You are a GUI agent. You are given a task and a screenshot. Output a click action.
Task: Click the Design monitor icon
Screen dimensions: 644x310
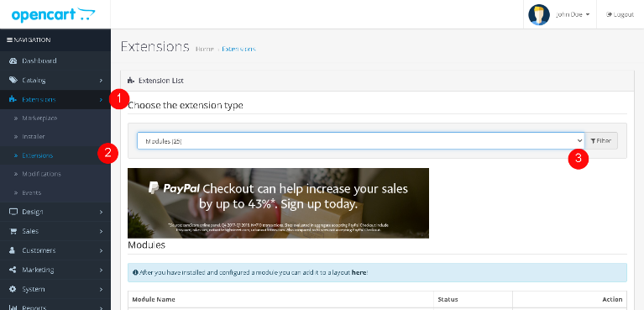[13, 212]
